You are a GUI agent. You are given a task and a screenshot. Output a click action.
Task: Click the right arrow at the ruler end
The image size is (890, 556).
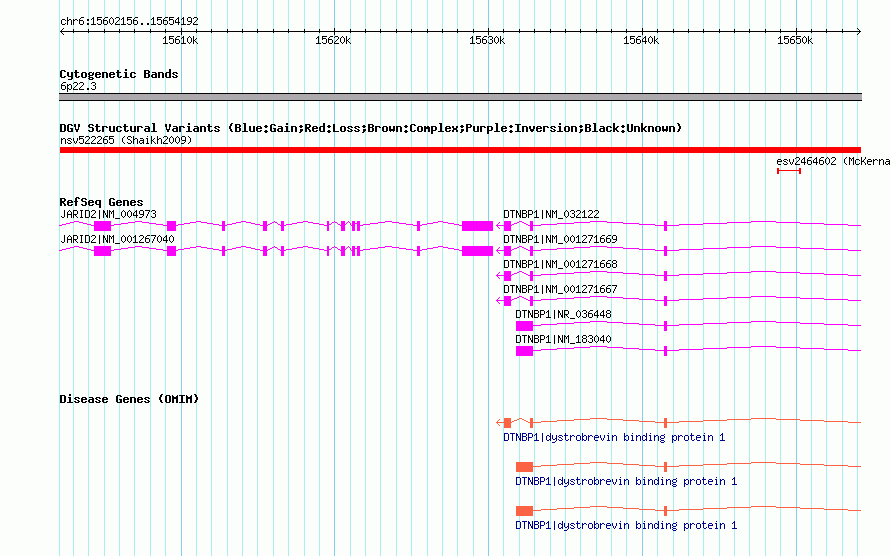click(x=858, y=31)
